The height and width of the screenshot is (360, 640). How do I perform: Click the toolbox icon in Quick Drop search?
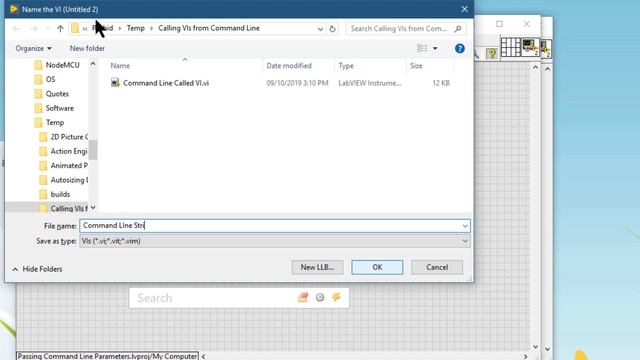click(303, 298)
